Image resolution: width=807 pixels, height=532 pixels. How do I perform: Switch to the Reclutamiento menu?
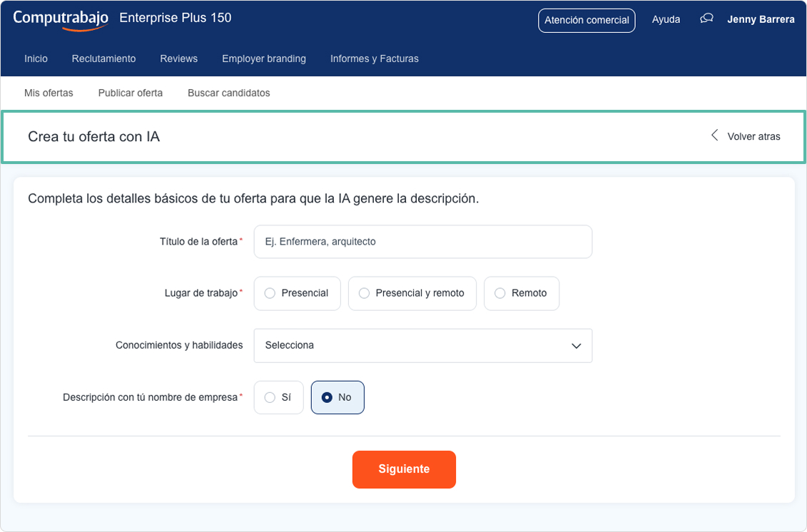click(x=103, y=58)
